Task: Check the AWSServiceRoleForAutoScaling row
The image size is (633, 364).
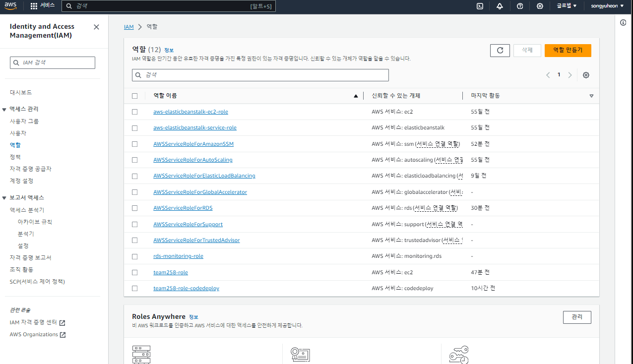Action: [134, 160]
